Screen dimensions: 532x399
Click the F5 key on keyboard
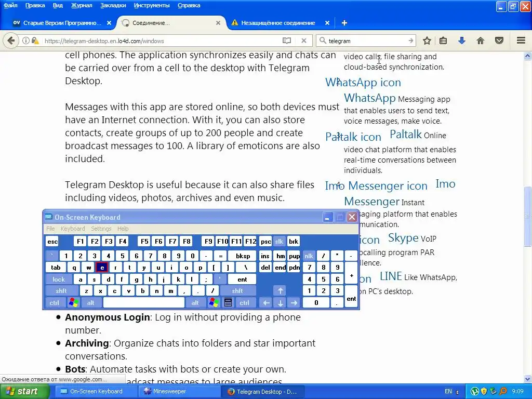pyautogui.click(x=144, y=242)
